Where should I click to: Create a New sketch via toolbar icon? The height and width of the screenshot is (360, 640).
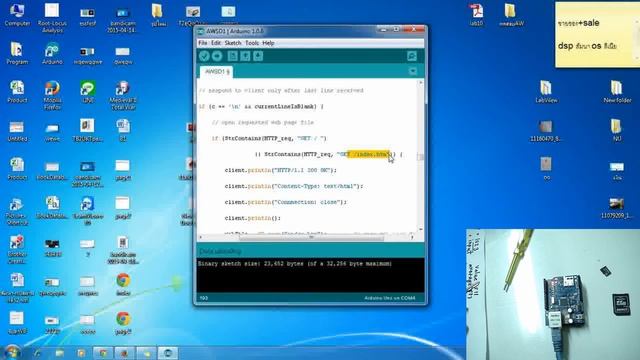(x=232, y=56)
